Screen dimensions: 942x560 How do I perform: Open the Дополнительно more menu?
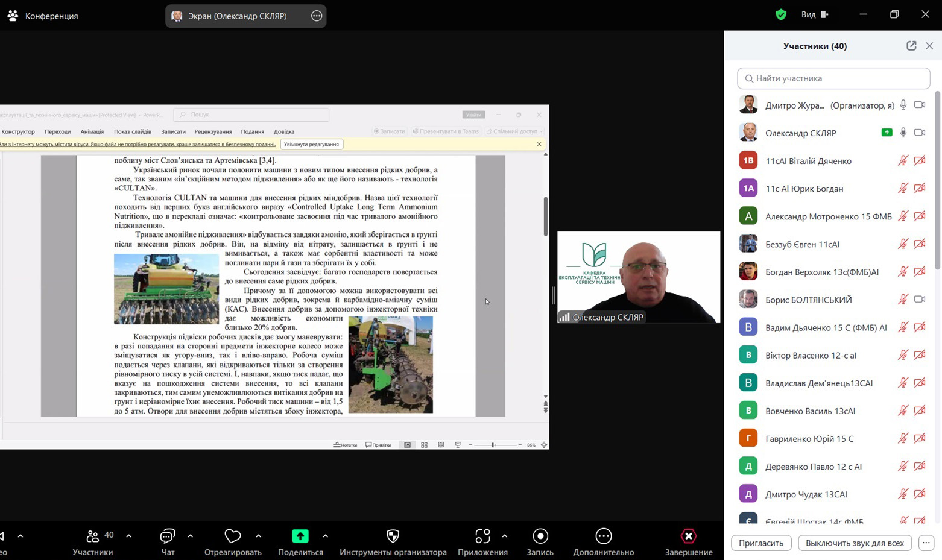603,536
